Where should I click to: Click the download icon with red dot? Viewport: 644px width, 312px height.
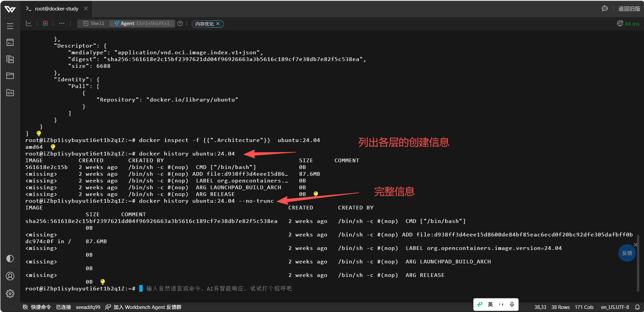tap(45, 23)
